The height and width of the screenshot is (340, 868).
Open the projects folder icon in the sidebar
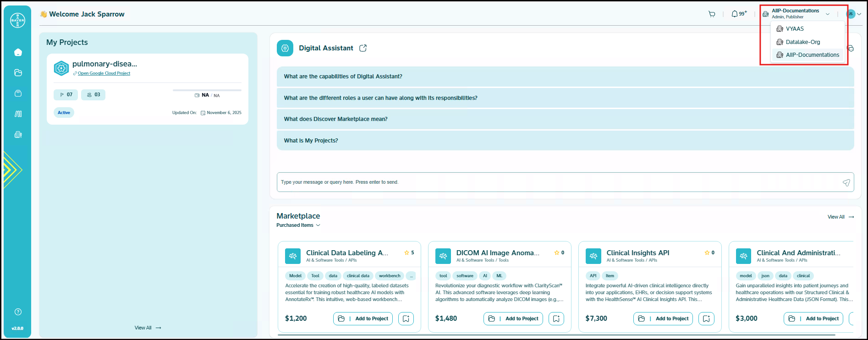pos(18,73)
